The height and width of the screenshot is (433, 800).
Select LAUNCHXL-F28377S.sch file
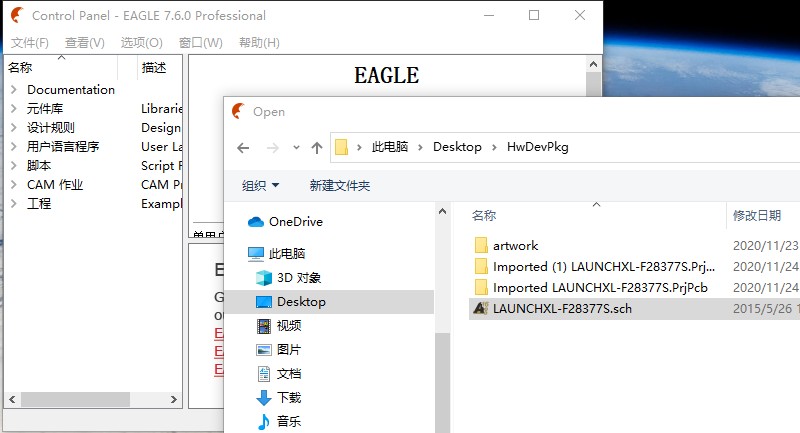point(553,309)
